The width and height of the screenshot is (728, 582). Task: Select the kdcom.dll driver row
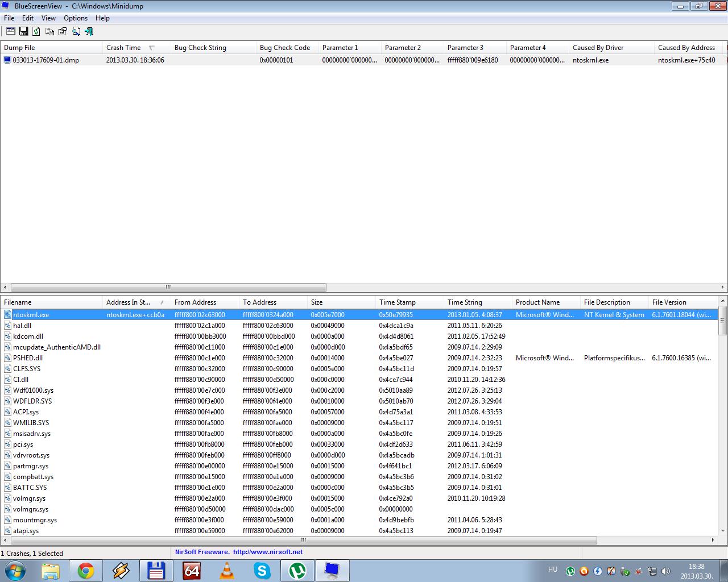point(359,336)
